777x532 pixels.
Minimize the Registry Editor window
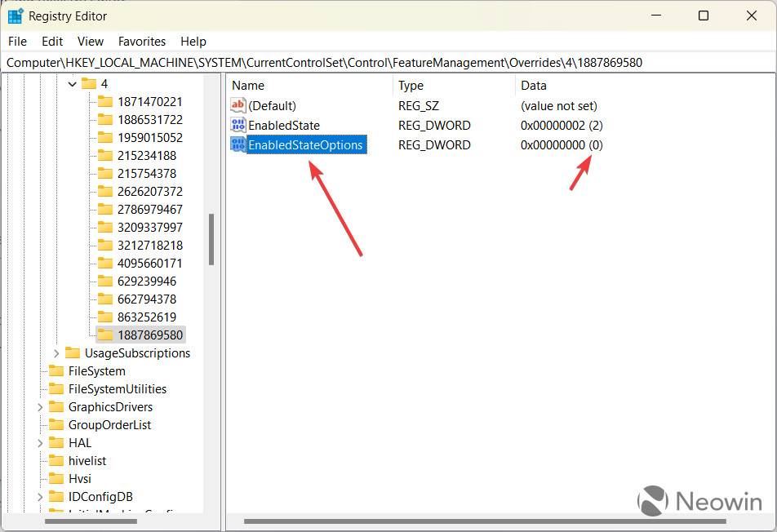(x=656, y=16)
